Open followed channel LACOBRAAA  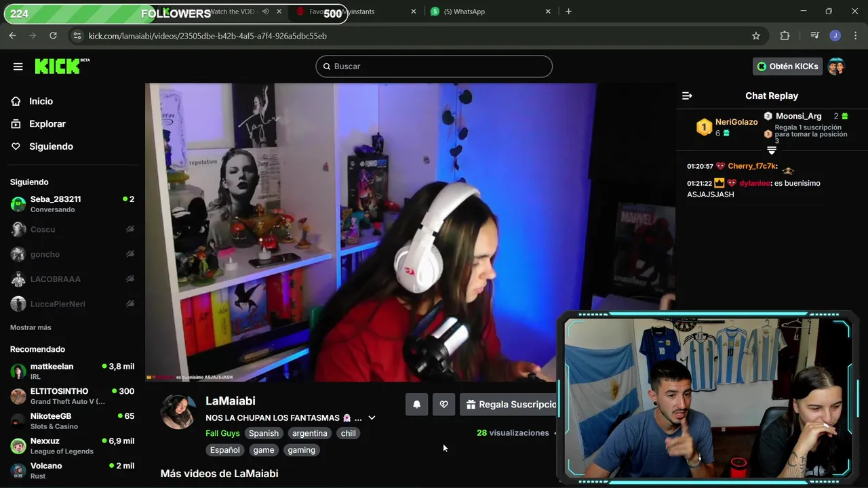point(72,279)
